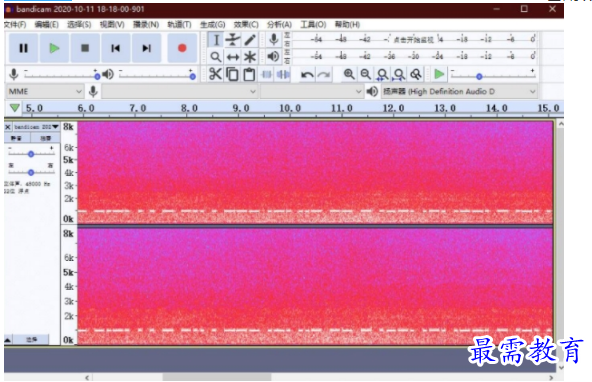This screenshot has width=592, height=382.
Task: Open the Help (H) menu
Action: 347,25
